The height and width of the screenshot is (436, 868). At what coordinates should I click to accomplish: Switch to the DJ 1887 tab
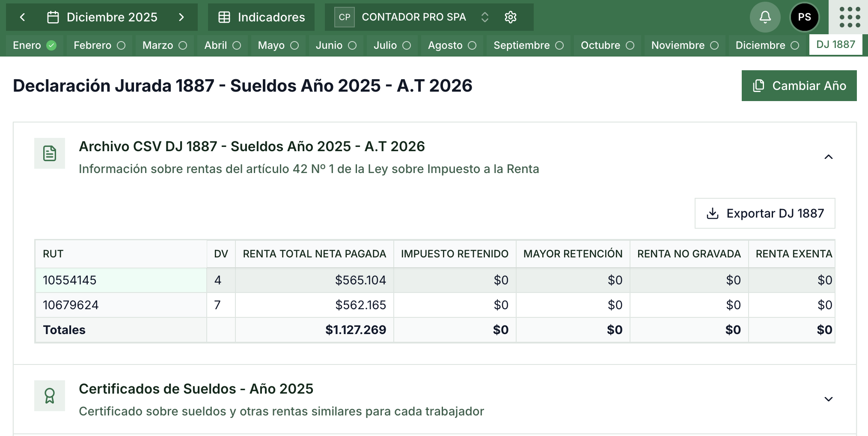(835, 45)
